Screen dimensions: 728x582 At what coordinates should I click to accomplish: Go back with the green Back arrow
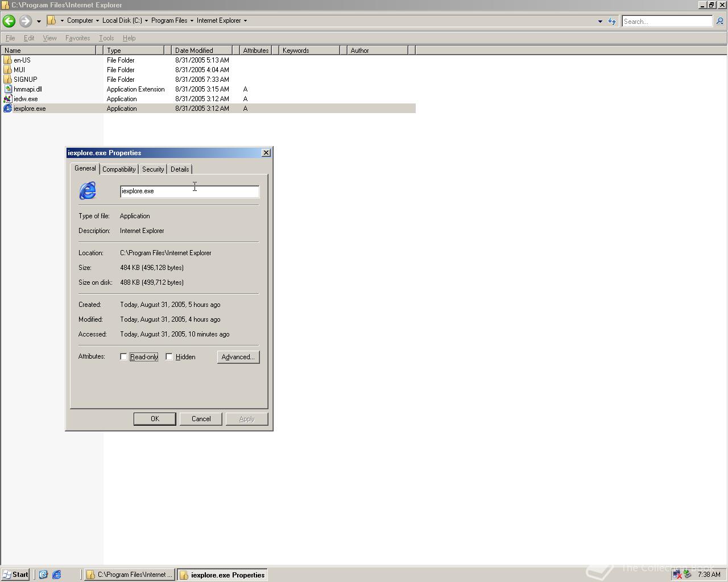tap(9, 21)
